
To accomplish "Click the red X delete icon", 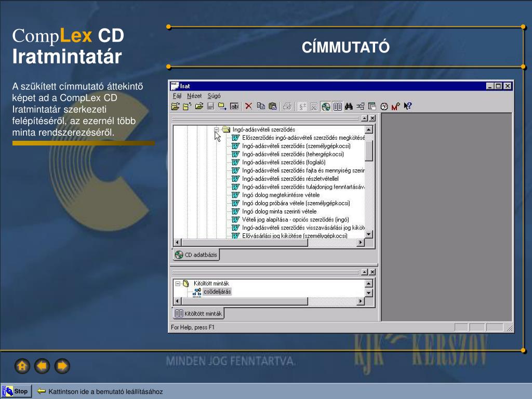I will pyautogui.click(x=249, y=107).
